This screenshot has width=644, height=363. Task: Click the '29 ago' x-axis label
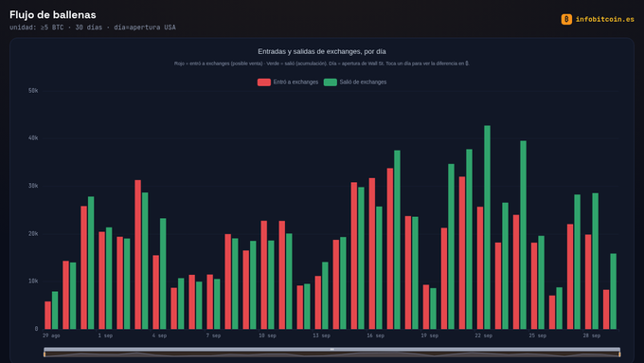pyautogui.click(x=51, y=336)
